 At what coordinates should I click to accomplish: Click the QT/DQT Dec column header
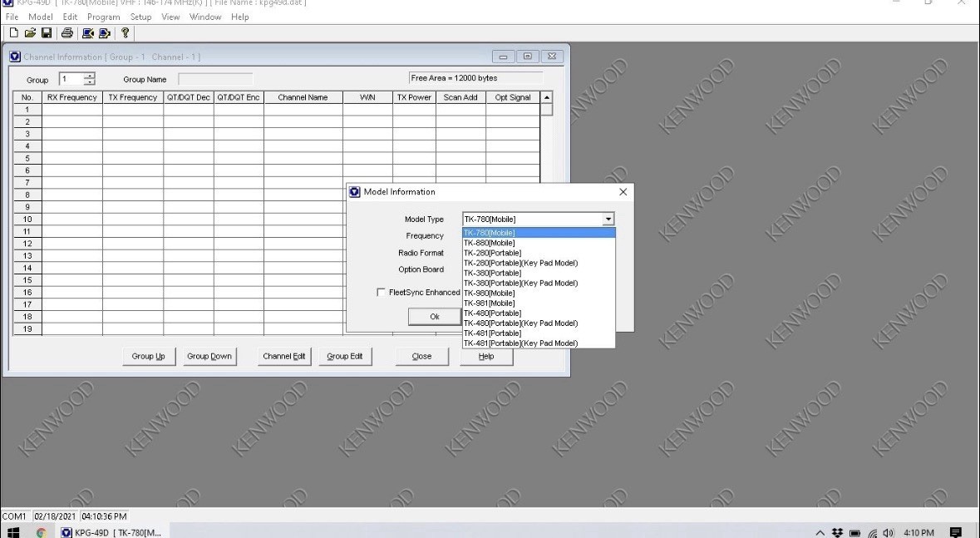189,97
